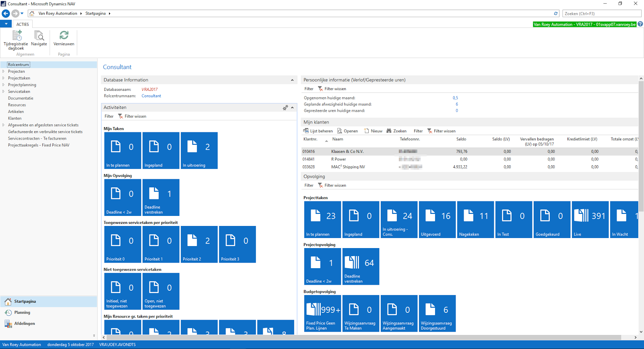This screenshot has height=349, width=644.
Task: Open 'In uitvoering' tile showing 2
Action: click(199, 150)
